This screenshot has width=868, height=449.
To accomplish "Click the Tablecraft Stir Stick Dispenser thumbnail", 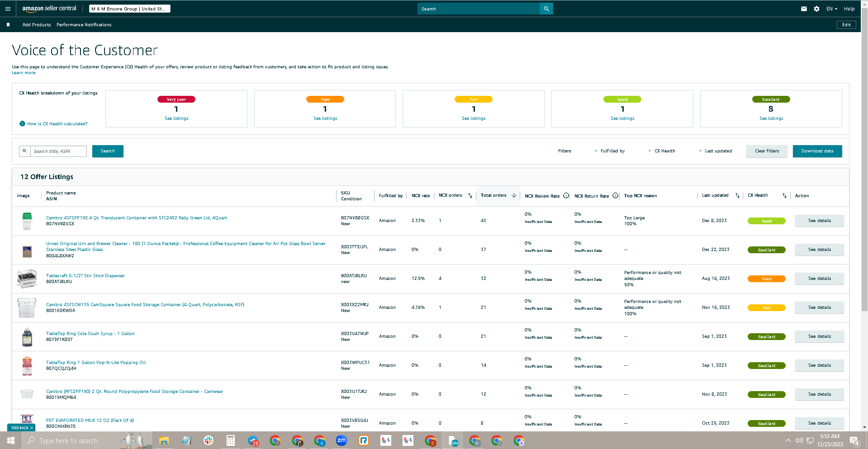I will point(27,279).
